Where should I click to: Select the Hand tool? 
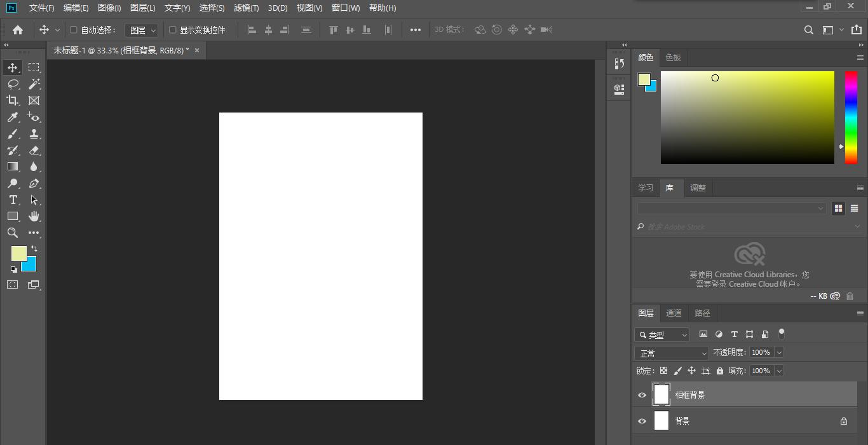34,216
